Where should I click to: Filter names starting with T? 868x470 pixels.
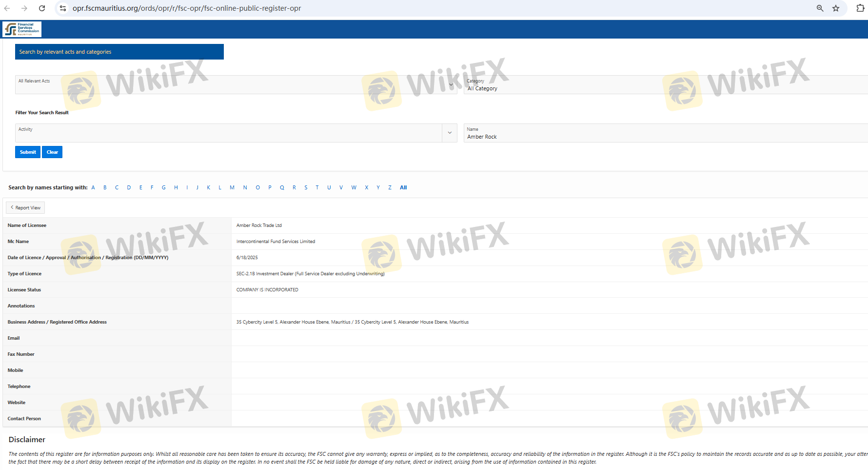(317, 187)
